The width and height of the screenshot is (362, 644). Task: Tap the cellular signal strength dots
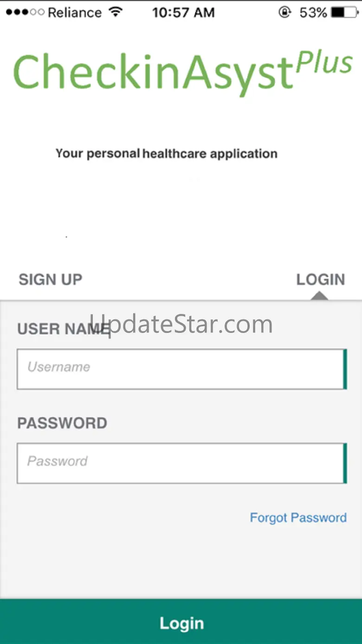25,13
